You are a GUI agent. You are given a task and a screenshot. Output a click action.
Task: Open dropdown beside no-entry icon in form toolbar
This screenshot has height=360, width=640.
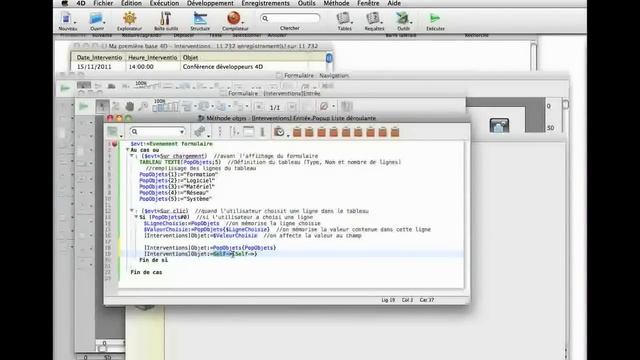pyautogui.click(x=333, y=107)
